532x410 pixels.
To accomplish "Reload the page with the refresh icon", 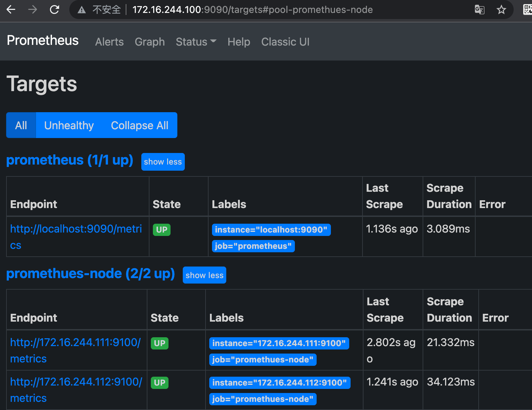I will click(x=54, y=10).
